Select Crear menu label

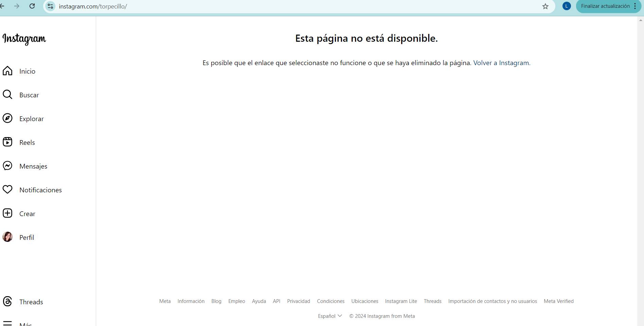click(x=27, y=214)
